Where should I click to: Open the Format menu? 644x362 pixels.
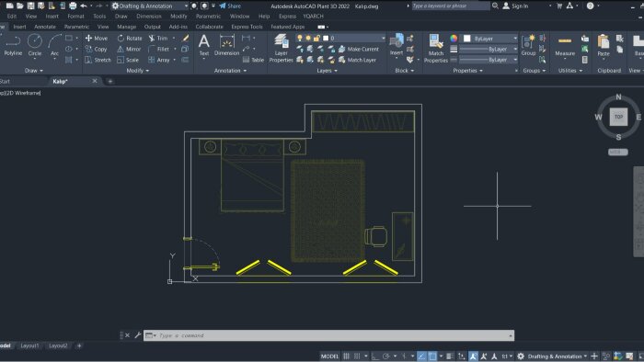75,16
